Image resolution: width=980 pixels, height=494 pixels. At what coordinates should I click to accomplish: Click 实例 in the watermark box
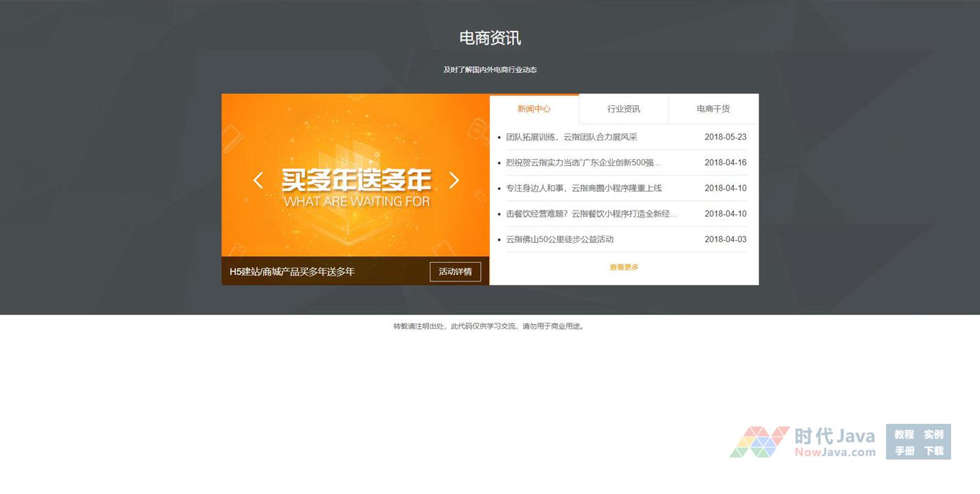point(933,434)
